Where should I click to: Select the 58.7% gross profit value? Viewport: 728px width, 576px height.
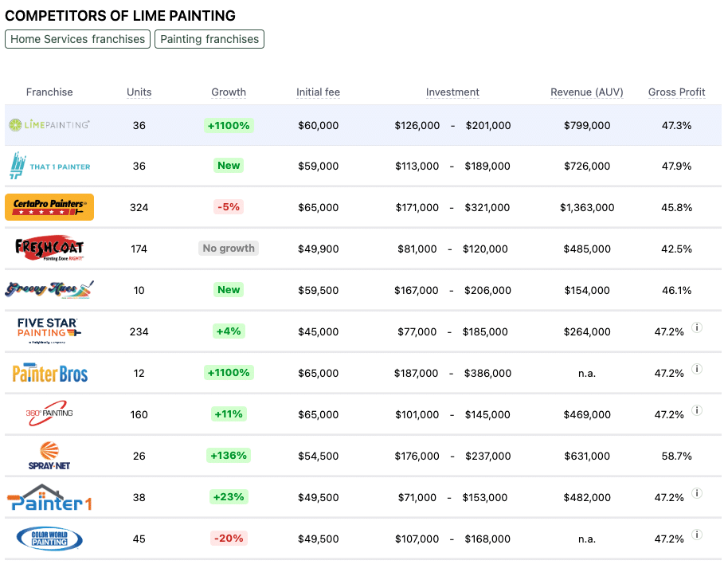676,456
